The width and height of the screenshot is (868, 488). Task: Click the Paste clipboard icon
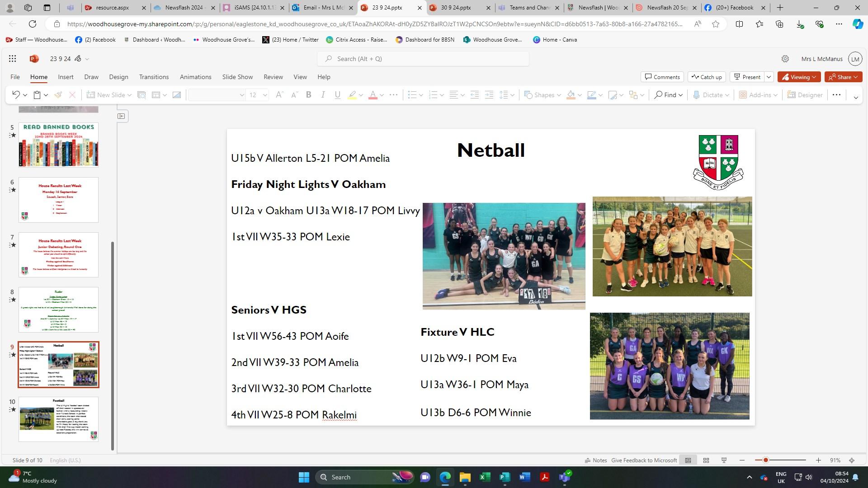38,95
